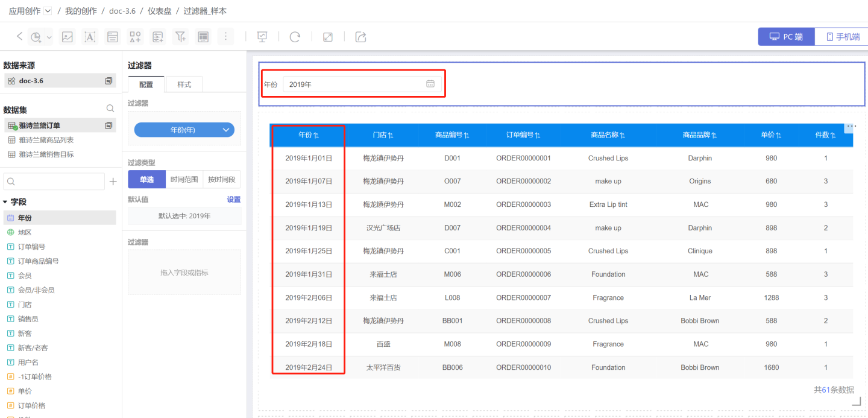Click the 设置 link for default value
Viewport: 868px width, 418px height.
click(x=233, y=200)
